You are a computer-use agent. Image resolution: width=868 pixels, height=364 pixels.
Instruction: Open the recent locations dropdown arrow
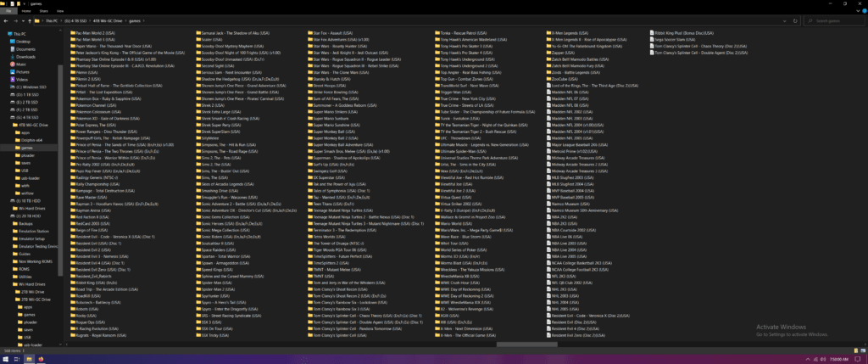point(23,21)
